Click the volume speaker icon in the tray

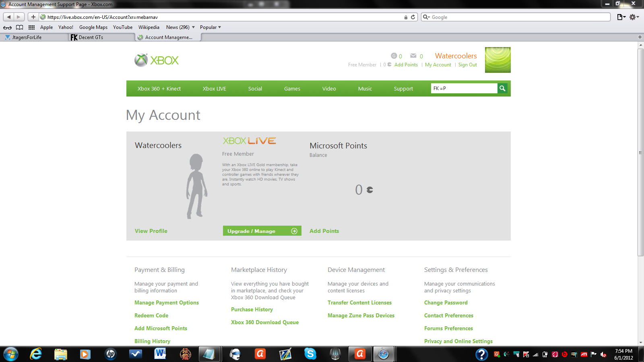pyautogui.click(x=603, y=354)
